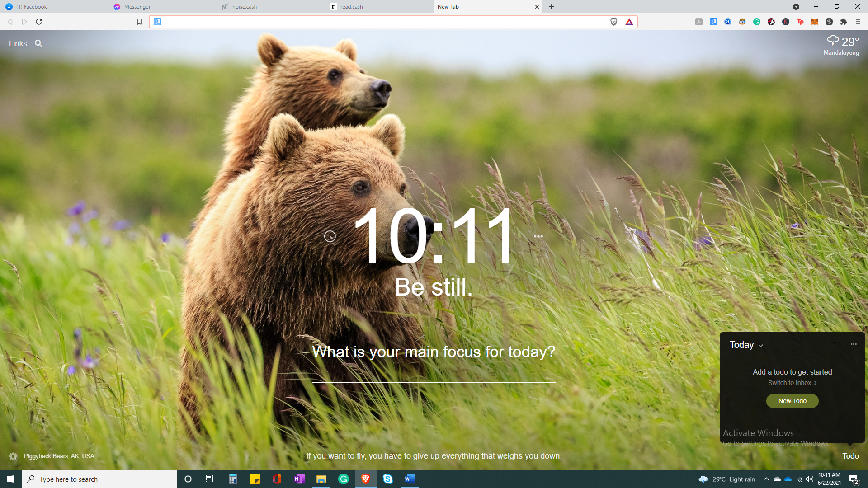Reload the page

pos(39,22)
